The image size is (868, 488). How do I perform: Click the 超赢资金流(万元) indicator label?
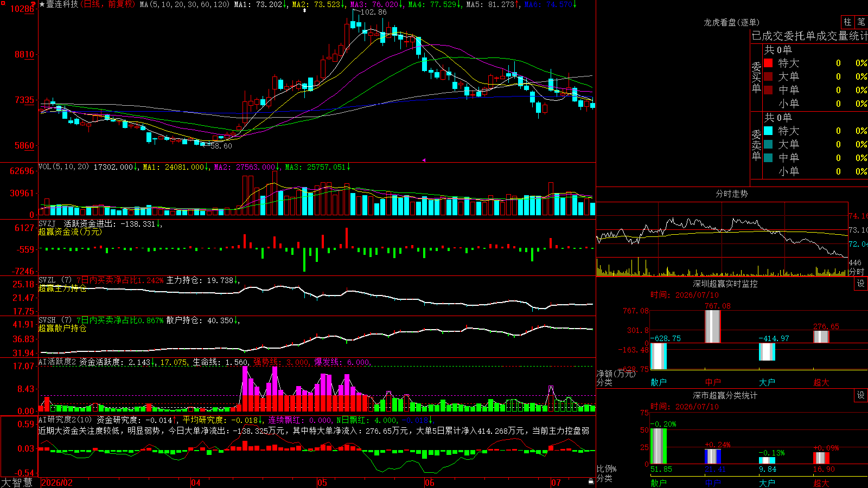point(70,232)
